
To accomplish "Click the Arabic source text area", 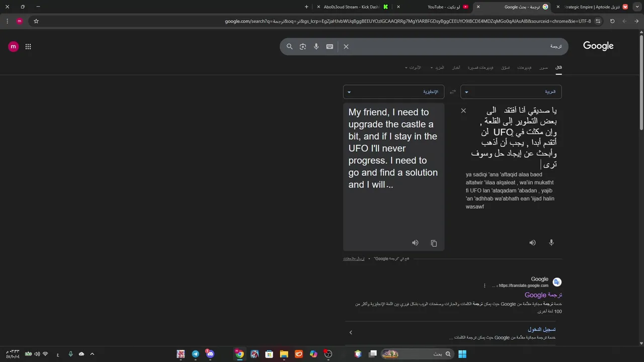I will tap(514, 137).
